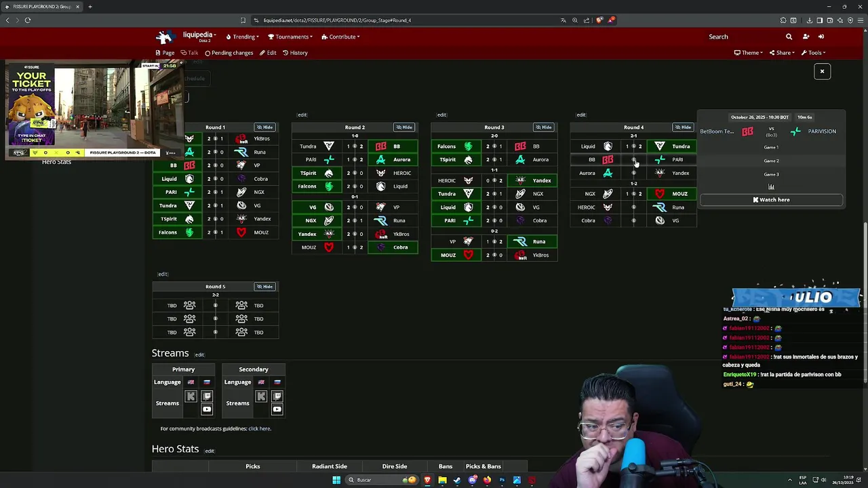Click the log in arrow icon
Viewport: 868px width, 488px height.
tap(821, 37)
